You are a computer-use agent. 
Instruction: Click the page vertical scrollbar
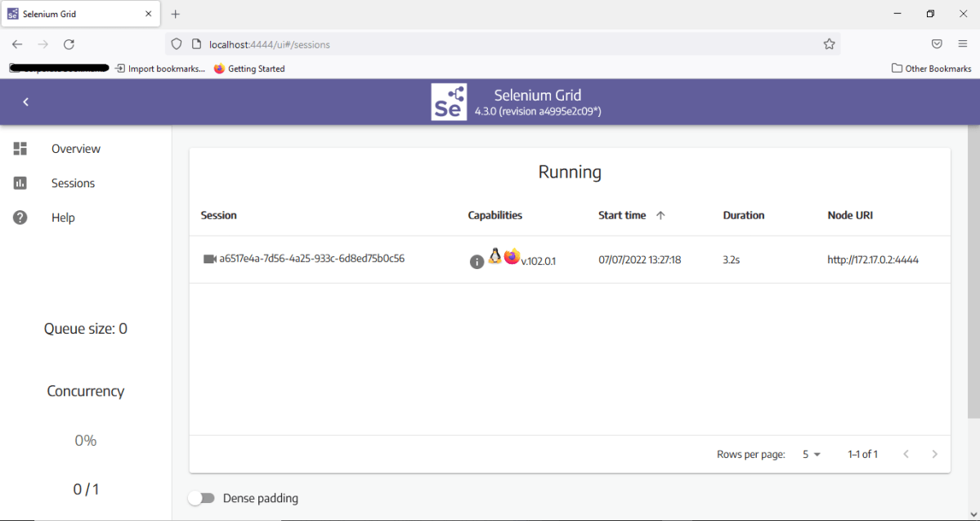(973, 270)
